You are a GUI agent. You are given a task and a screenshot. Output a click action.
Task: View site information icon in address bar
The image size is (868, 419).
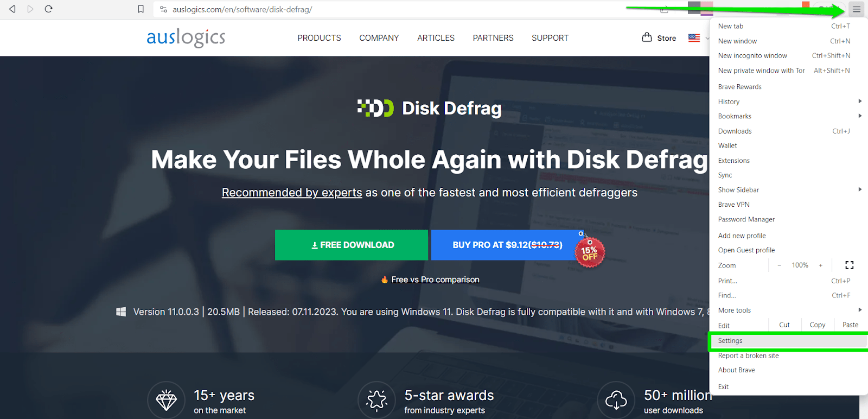(163, 9)
